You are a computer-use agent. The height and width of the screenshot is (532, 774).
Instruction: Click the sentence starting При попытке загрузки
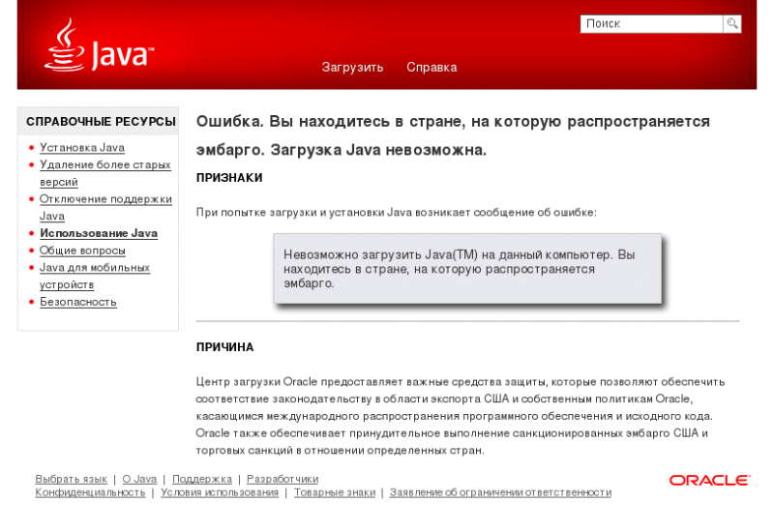coord(397,212)
